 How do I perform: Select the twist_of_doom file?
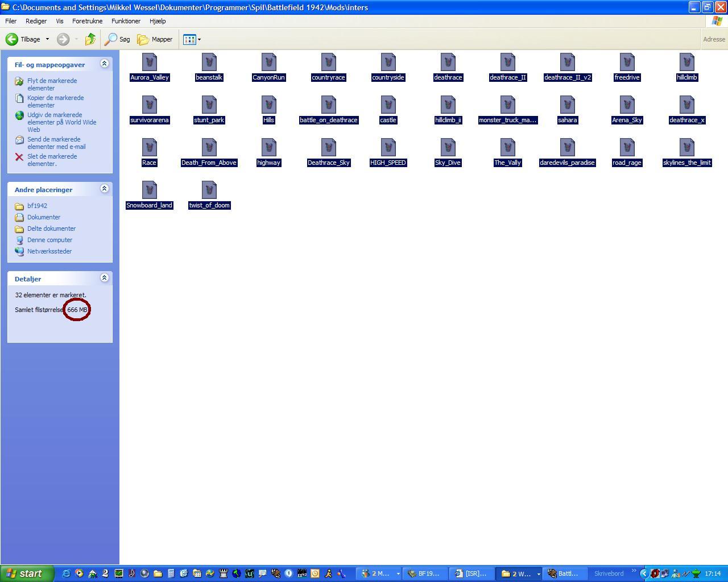click(x=209, y=195)
